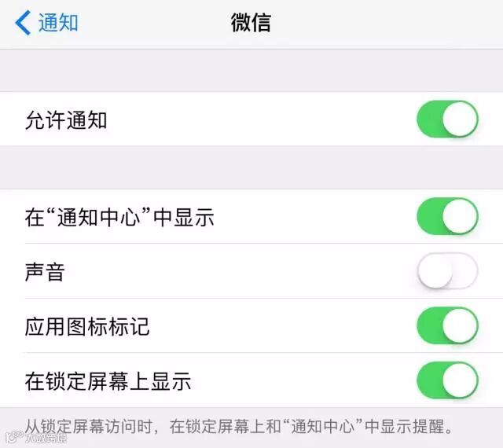Click the footer explanation about 锁定屏幕
Image resolution: width=503 pixels, height=448 pixels.
[x=239, y=426]
